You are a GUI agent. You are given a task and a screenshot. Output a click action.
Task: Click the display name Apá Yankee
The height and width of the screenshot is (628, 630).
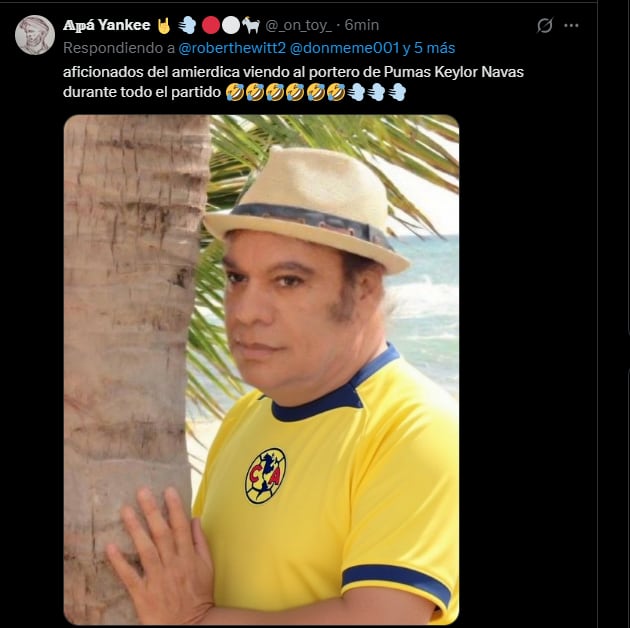pos(104,25)
